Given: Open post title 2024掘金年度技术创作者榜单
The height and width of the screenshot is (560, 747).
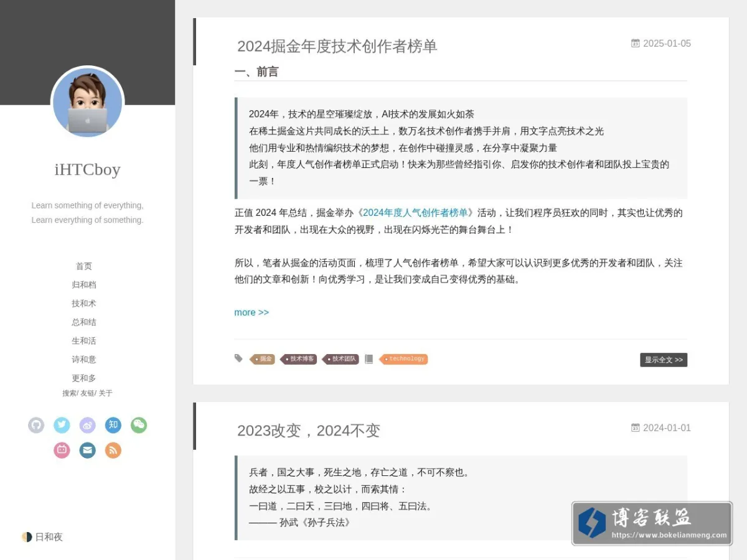Looking at the screenshot, I should (337, 46).
